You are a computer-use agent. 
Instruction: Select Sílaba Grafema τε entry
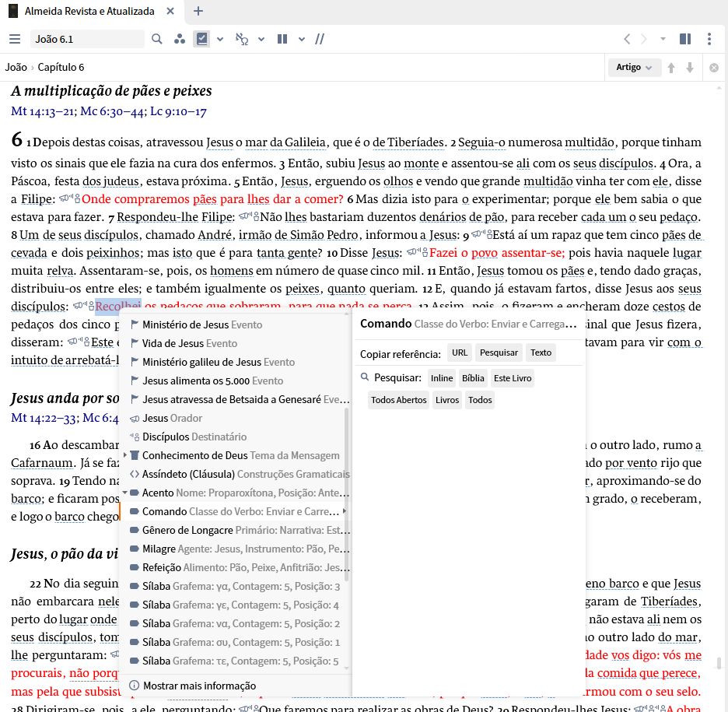[x=235, y=661]
